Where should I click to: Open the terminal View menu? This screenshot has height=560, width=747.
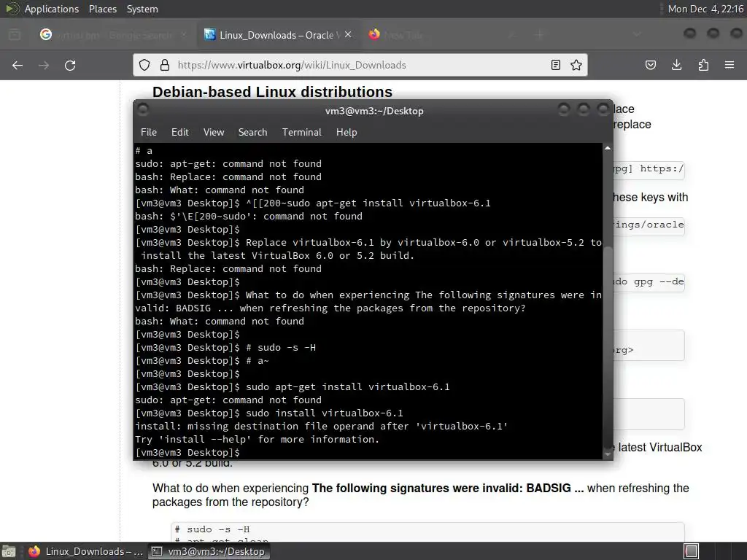[214, 133]
